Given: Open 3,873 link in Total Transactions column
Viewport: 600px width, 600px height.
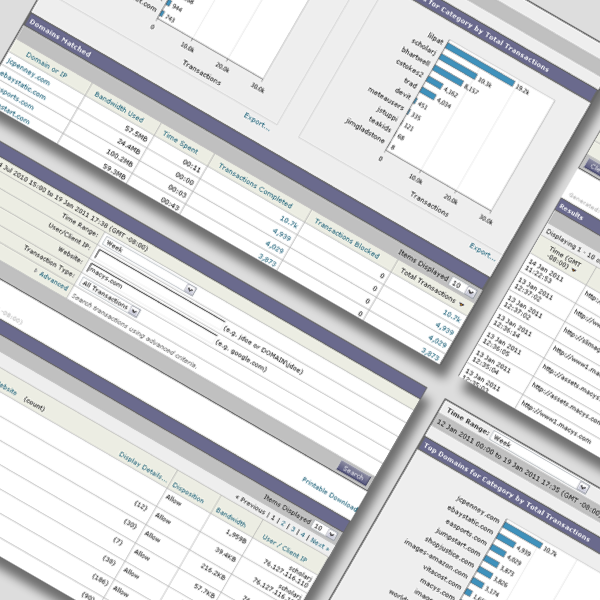Looking at the screenshot, I should point(430,354).
